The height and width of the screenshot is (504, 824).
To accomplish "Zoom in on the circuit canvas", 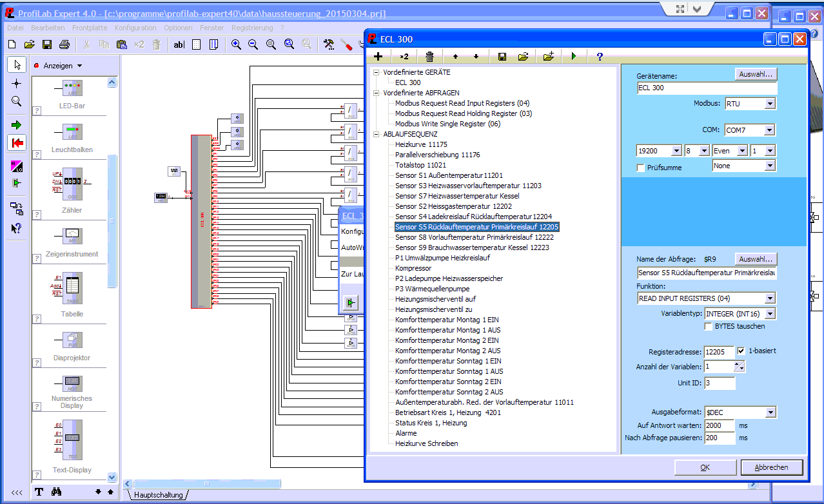I will pyautogui.click(x=236, y=44).
